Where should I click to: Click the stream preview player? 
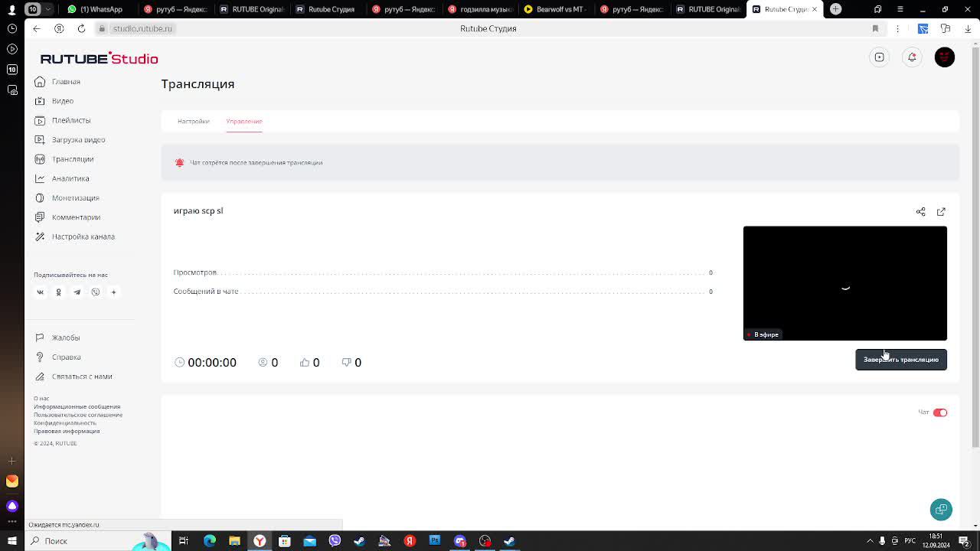click(x=845, y=283)
